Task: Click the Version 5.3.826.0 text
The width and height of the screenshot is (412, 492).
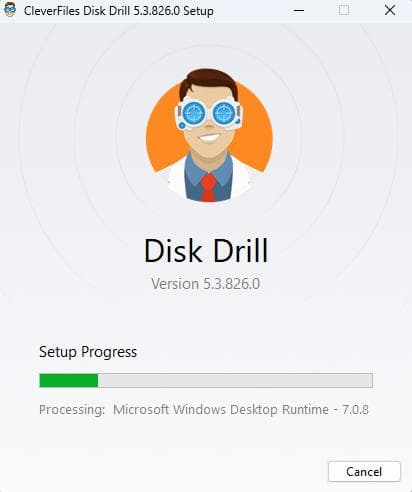Action: click(206, 284)
